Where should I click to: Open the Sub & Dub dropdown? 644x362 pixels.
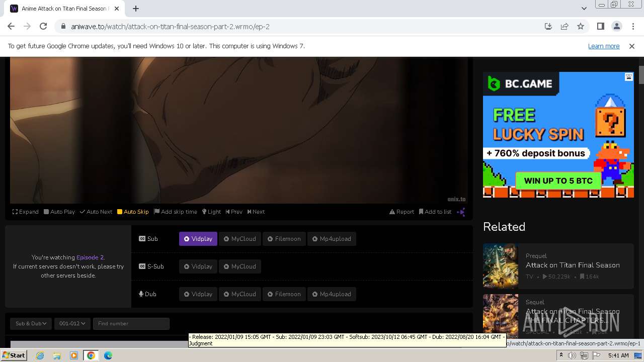pos(31,323)
